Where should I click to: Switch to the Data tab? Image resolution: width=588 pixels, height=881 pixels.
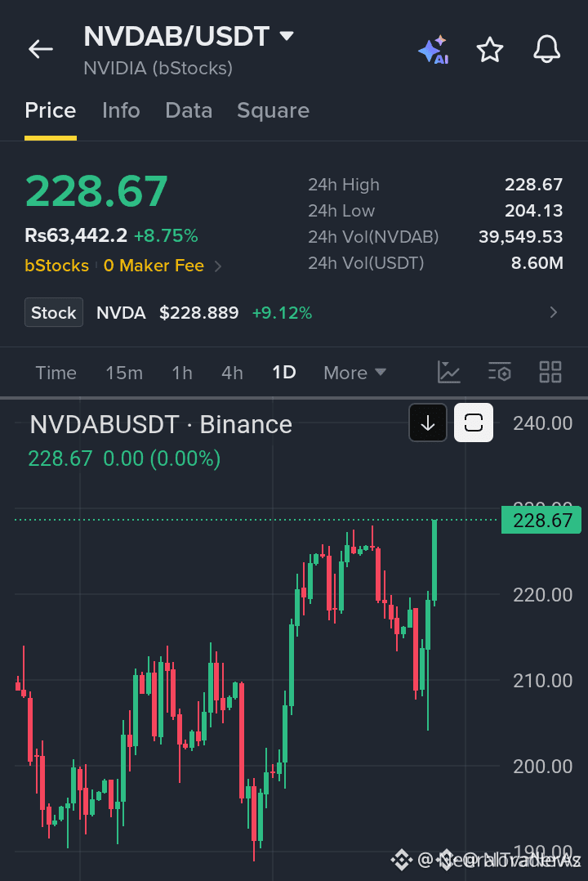coord(189,110)
